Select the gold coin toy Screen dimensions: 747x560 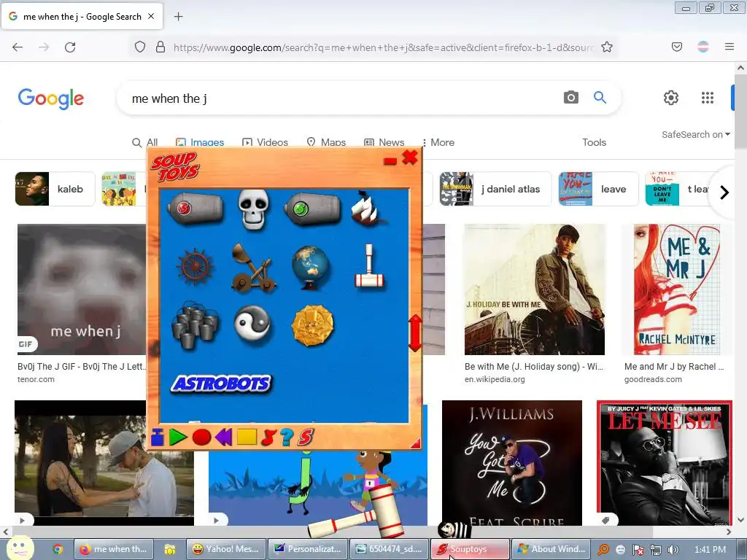pos(312,326)
